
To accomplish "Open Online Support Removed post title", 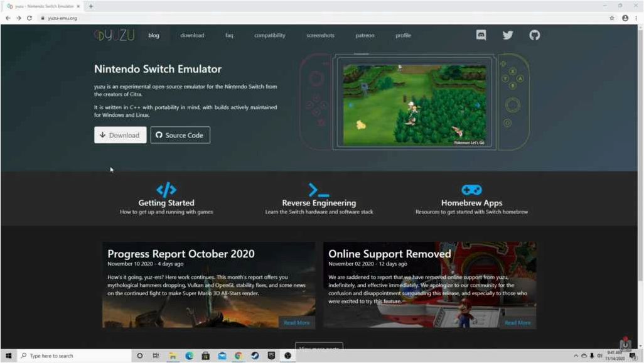I will 389,254.
